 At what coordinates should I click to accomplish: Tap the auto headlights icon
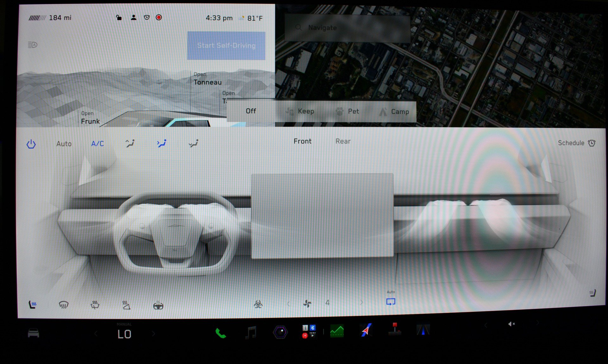(33, 45)
